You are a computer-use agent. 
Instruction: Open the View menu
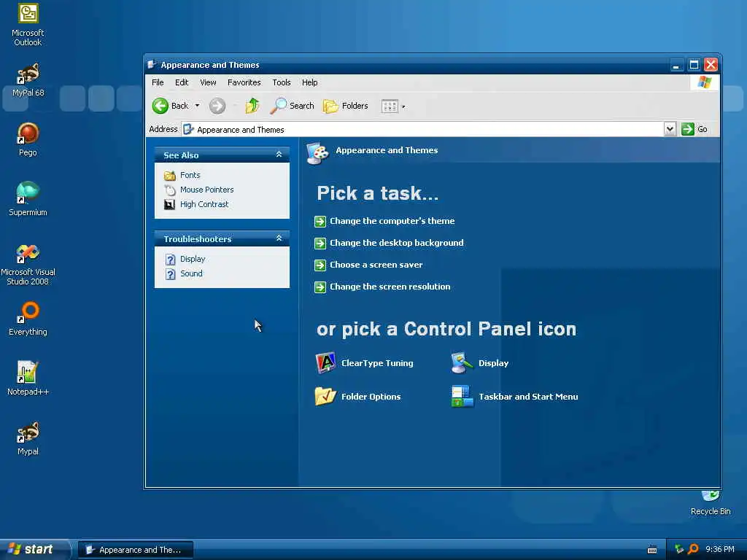(x=208, y=82)
